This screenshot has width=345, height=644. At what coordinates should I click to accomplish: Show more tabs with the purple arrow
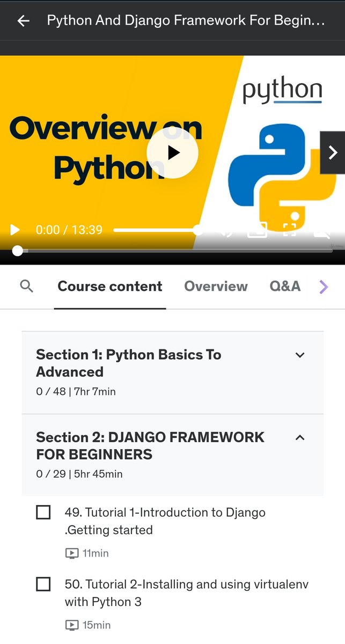pos(323,287)
